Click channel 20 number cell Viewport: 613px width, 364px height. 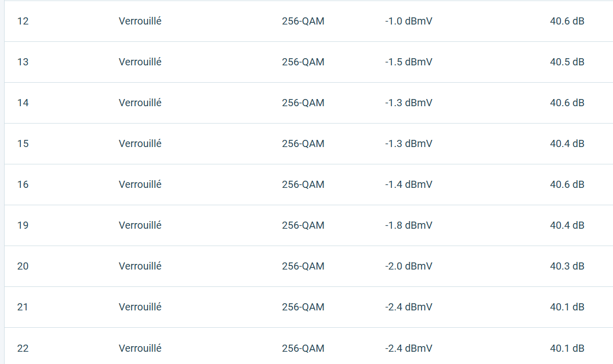(x=23, y=266)
